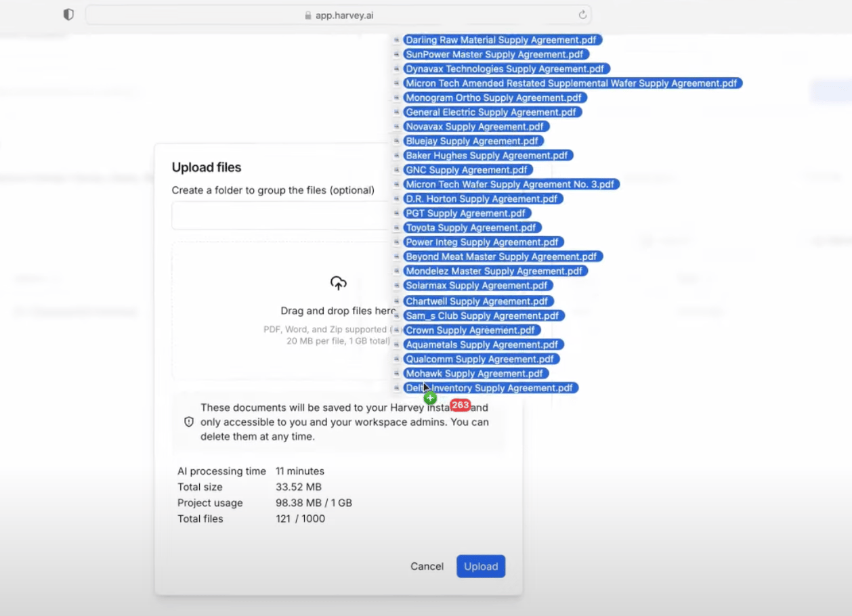This screenshot has width=852, height=616.
Task: Click Toyota Supply Agreement.pdf
Action: (x=472, y=227)
